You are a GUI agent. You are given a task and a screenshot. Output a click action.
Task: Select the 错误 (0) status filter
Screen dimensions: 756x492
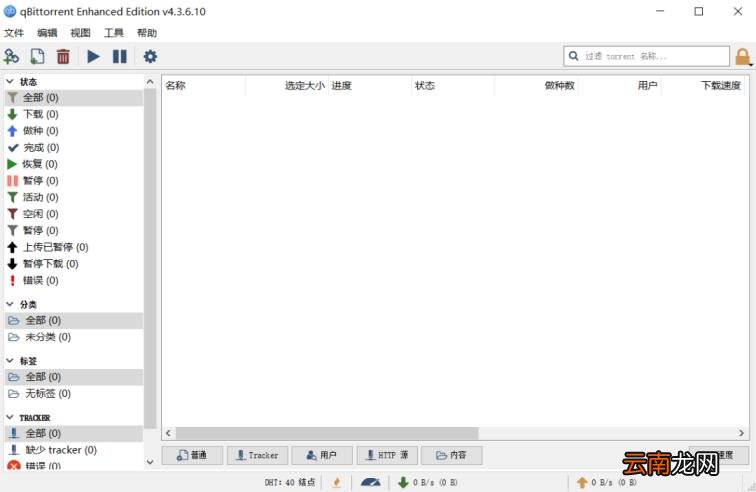click(x=74, y=280)
